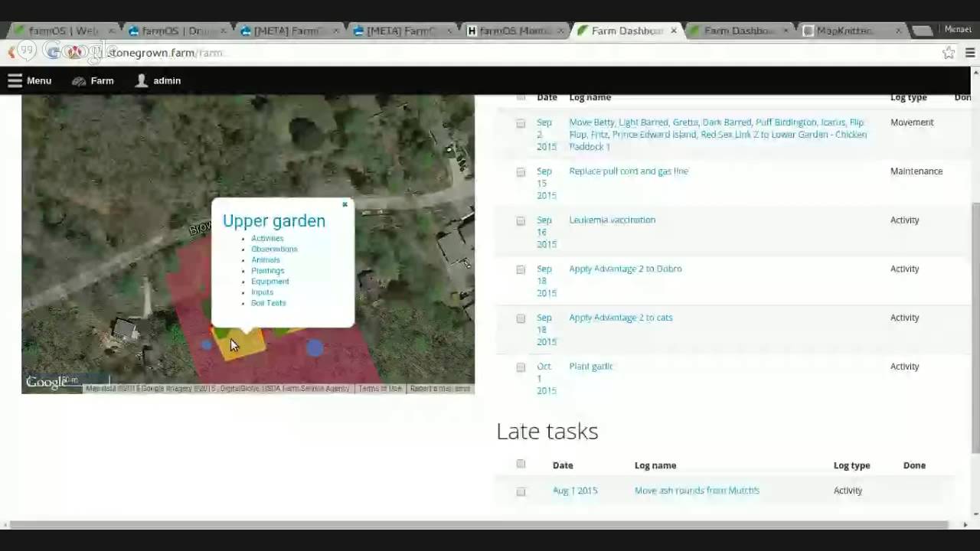Open Animals link in Upper garden popup
980x551 pixels.
(266, 259)
